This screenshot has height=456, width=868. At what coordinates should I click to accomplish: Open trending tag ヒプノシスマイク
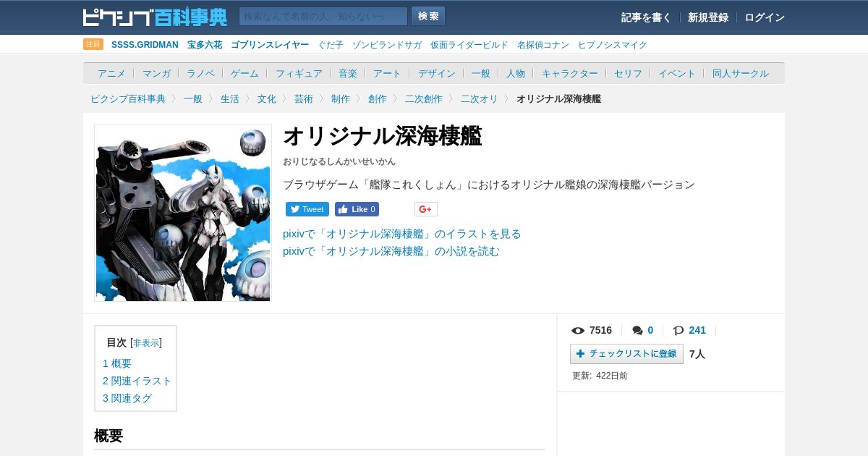pyautogui.click(x=613, y=45)
